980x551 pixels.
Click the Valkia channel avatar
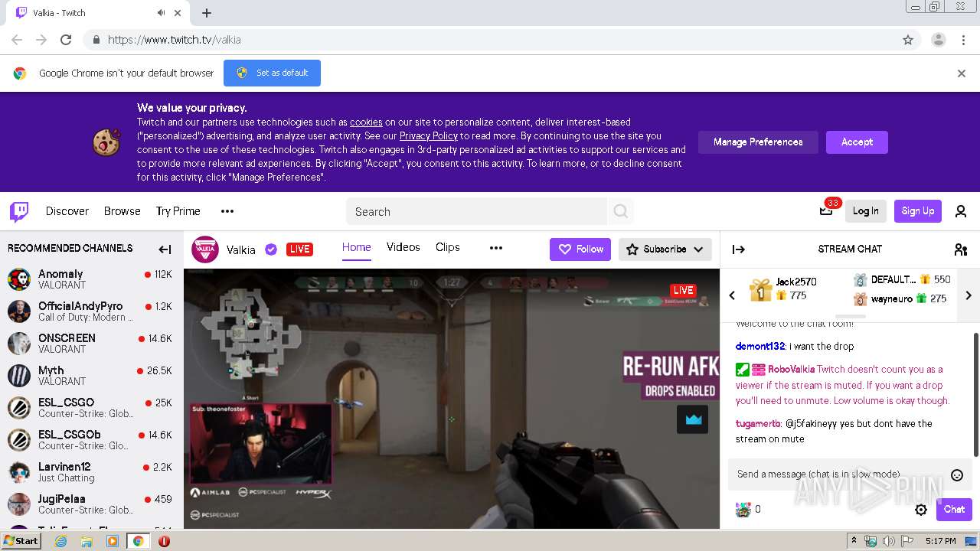click(205, 249)
